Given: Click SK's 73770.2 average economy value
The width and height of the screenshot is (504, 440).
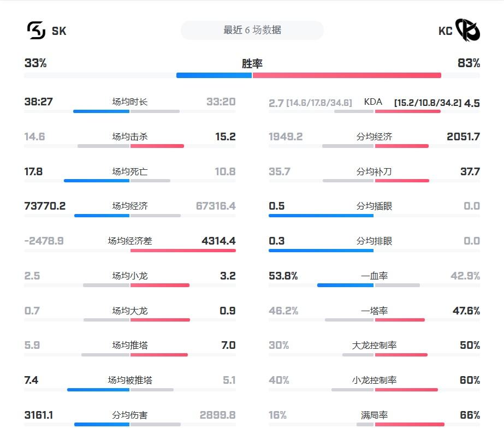Looking at the screenshot, I should (45, 206).
